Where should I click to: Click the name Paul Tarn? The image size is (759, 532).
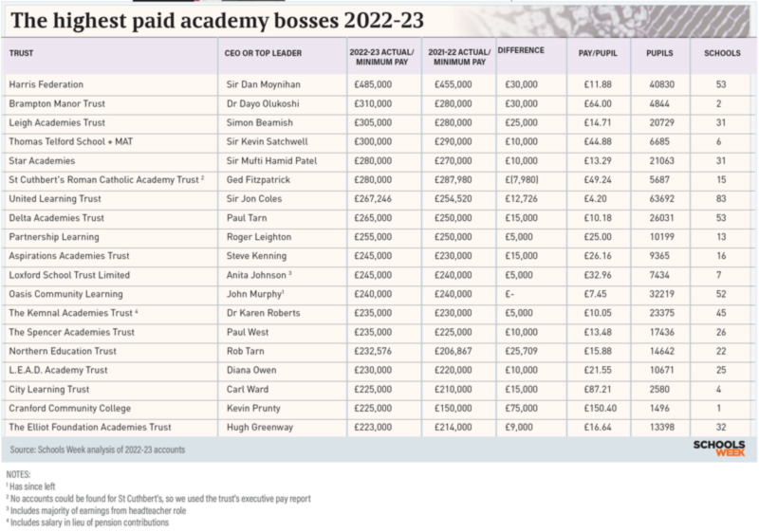[247, 218]
